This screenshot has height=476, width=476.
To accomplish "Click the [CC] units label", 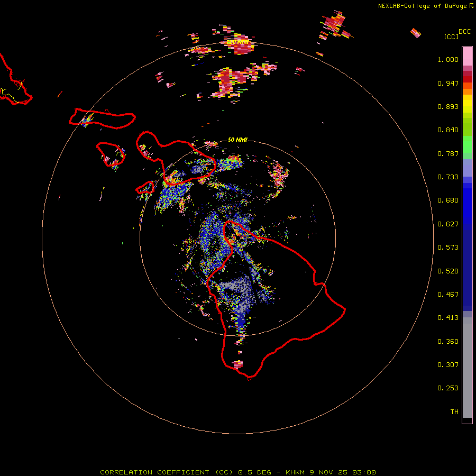I will (x=451, y=36).
